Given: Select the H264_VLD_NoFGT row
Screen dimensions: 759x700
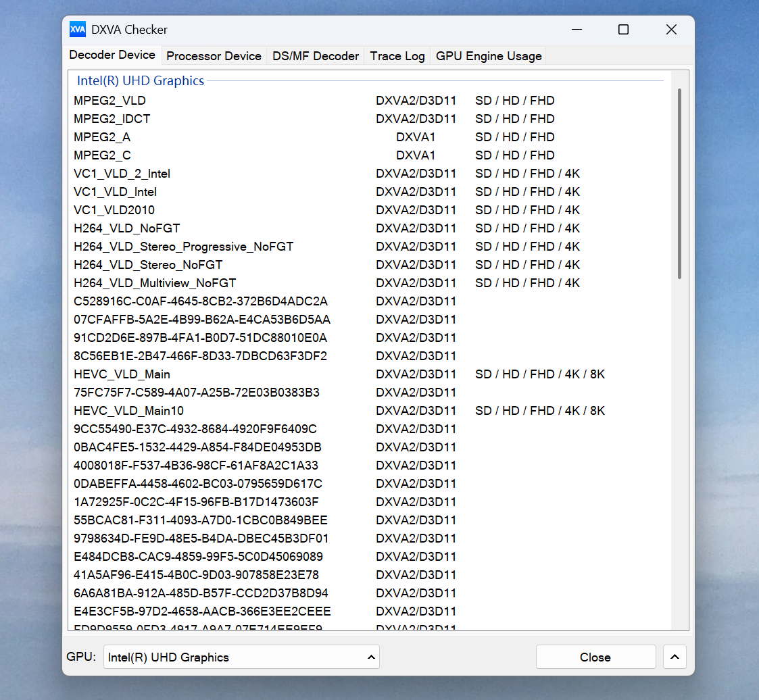Looking at the screenshot, I should click(x=369, y=228).
